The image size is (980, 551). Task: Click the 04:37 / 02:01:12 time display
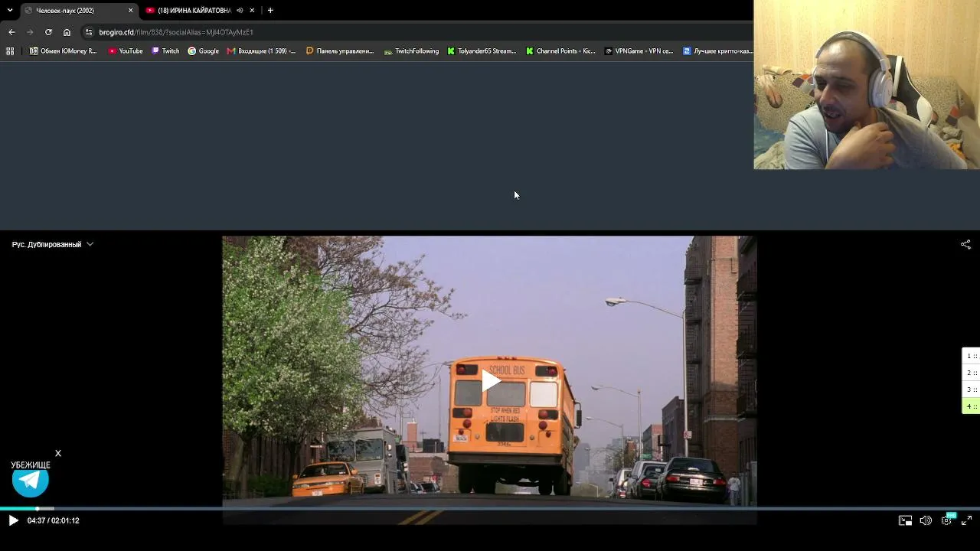(54, 520)
